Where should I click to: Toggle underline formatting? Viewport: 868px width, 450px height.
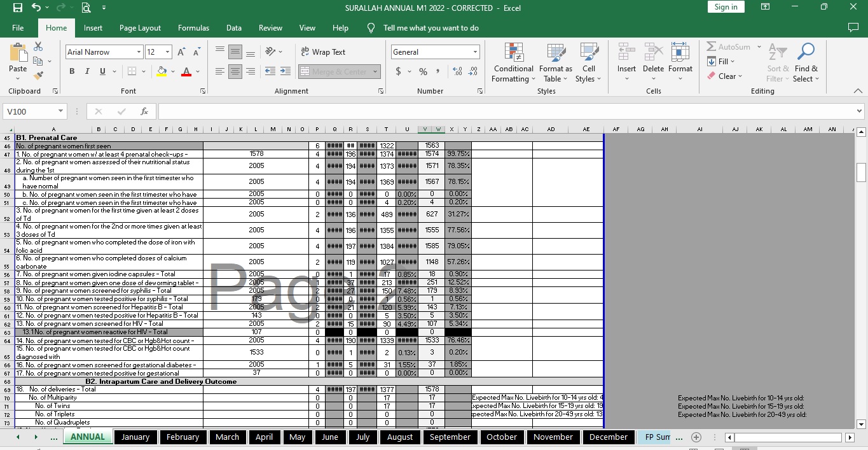click(x=102, y=71)
